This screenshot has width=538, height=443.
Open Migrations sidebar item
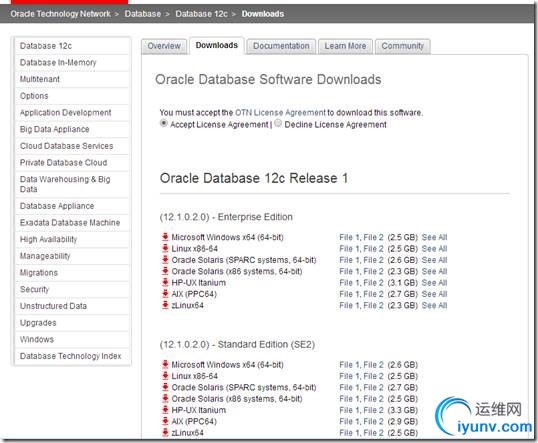(x=72, y=273)
